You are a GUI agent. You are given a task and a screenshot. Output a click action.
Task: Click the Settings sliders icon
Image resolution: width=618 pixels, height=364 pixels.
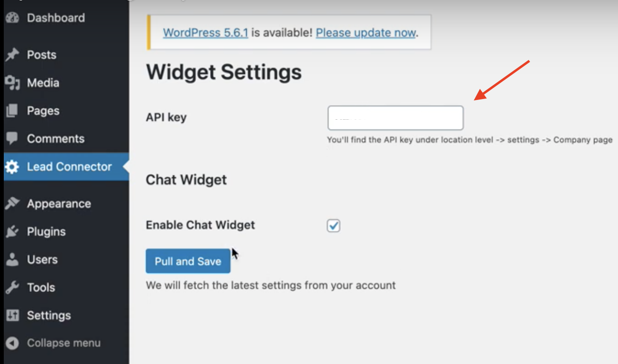coord(12,315)
